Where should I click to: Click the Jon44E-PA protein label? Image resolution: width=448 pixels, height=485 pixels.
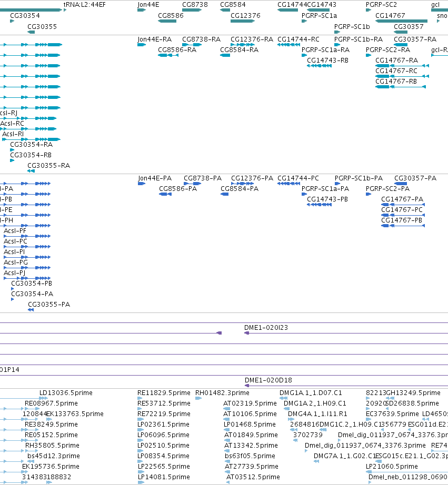(x=155, y=178)
